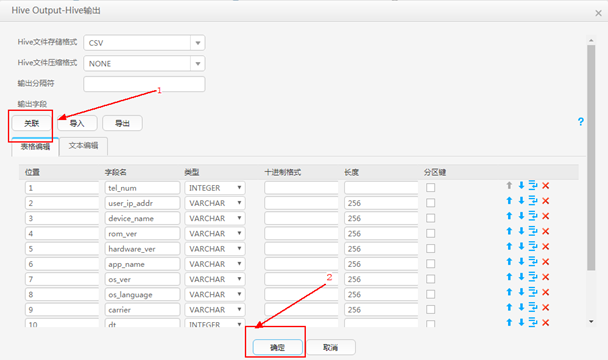The width and height of the screenshot is (608, 360).
Task: Insert row after os_ver
Action: coord(533,277)
